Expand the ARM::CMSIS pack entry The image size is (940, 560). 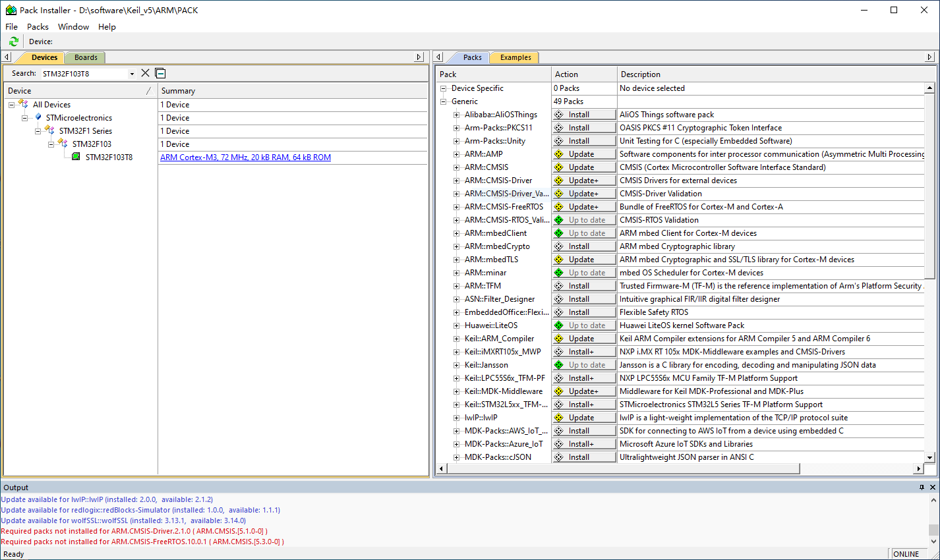pos(457,167)
